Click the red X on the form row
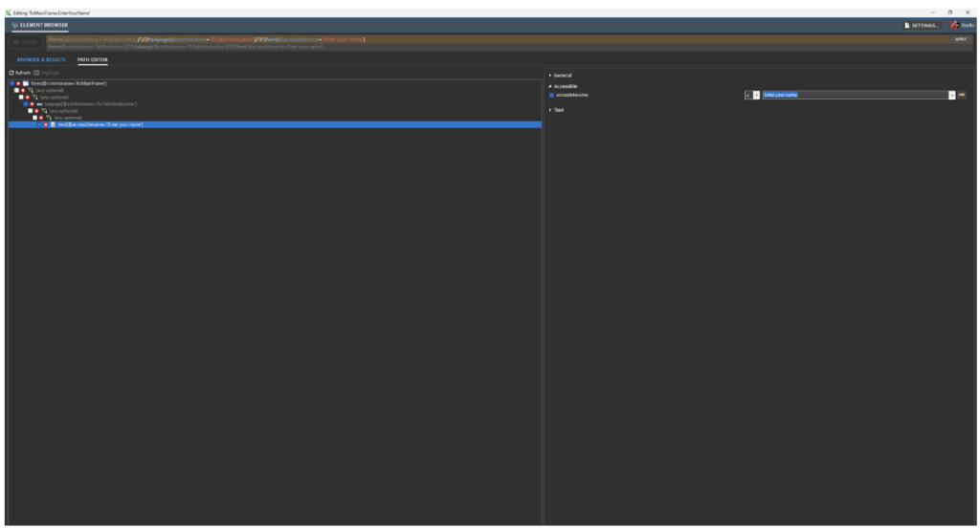Screen dimensions: 980x528 (x=19, y=84)
